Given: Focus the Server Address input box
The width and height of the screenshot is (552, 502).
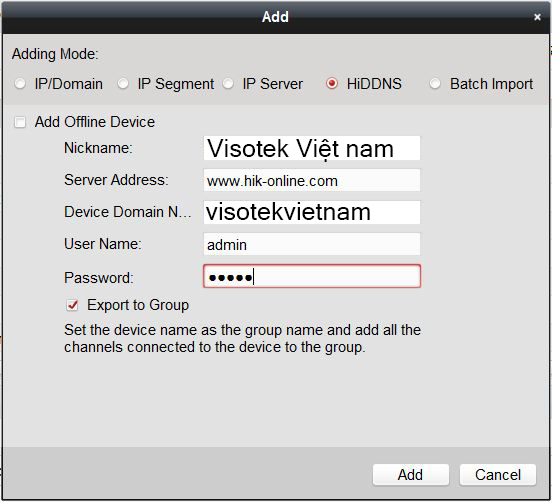Looking at the screenshot, I should pyautogui.click(x=312, y=180).
